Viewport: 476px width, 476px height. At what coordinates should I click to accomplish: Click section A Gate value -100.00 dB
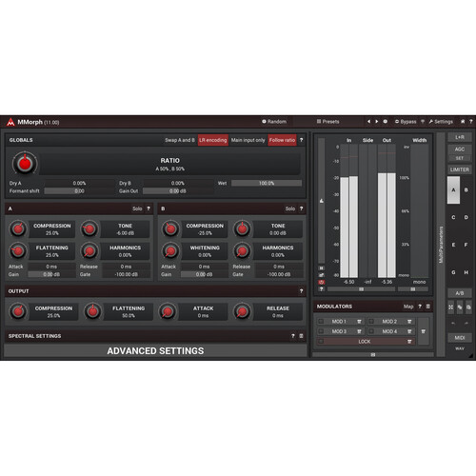point(127,274)
